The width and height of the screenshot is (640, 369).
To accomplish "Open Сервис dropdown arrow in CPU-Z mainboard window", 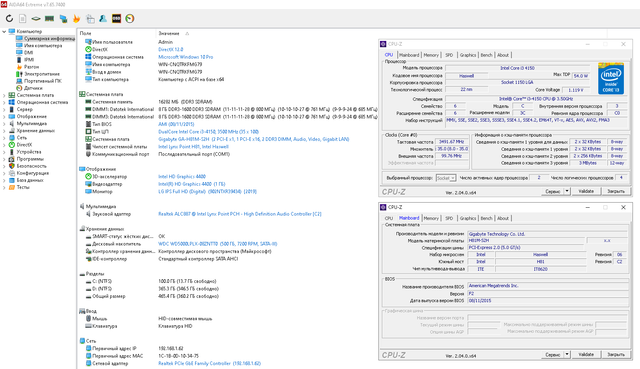I will pyautogui.click(x=567, y=354).
